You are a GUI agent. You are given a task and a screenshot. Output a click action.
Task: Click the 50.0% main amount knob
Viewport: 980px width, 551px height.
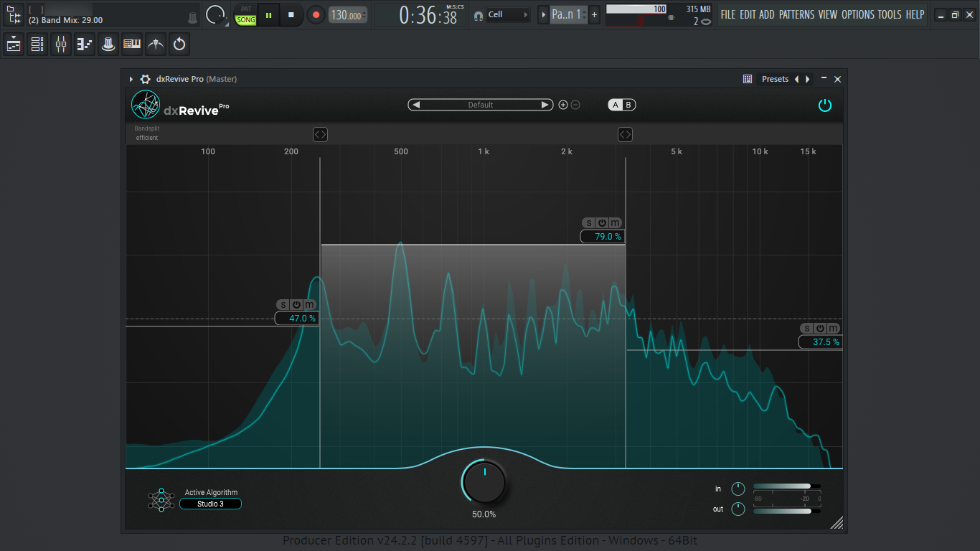point(484,481)
